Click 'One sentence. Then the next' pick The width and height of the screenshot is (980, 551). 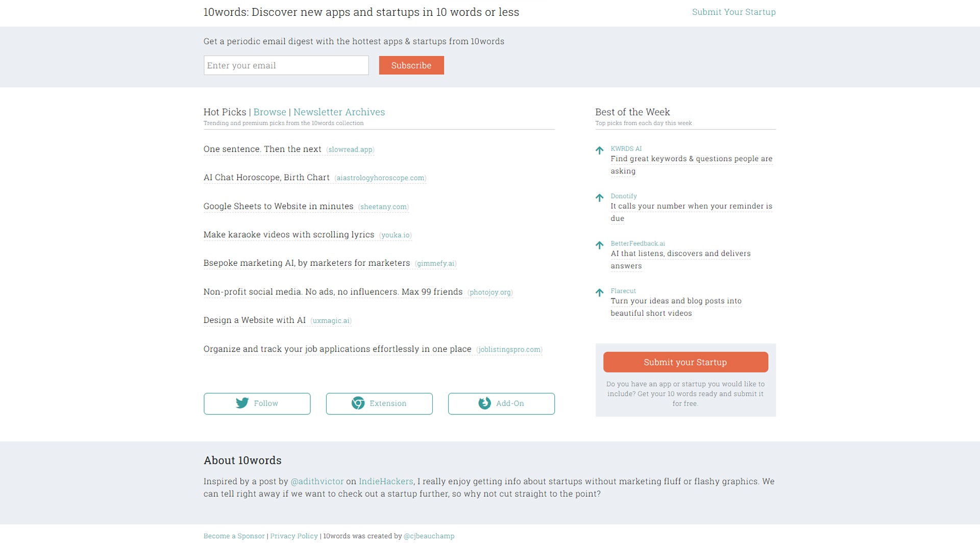[x=262, y=149]
